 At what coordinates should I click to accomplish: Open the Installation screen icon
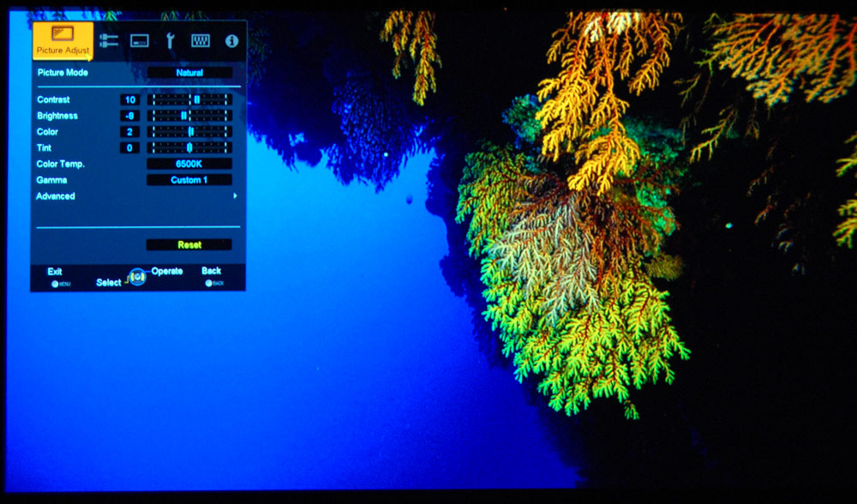139,40
